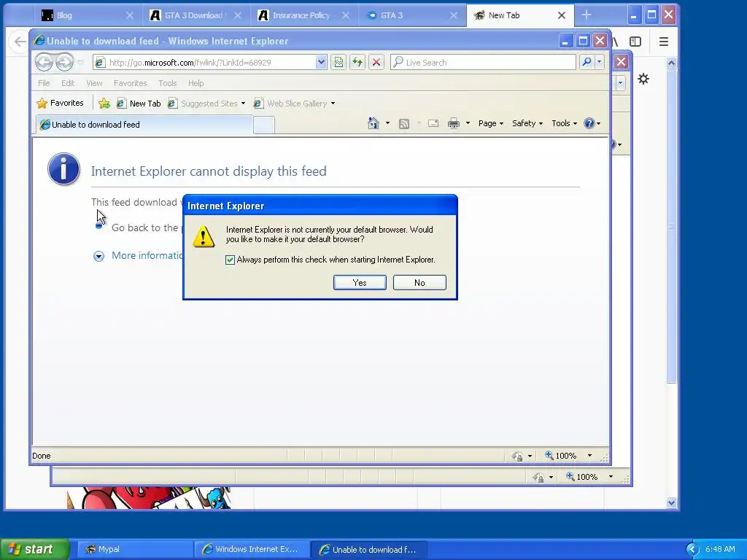Click the Mypal back arrow button
747x560 pixels.
coord(19,42)
